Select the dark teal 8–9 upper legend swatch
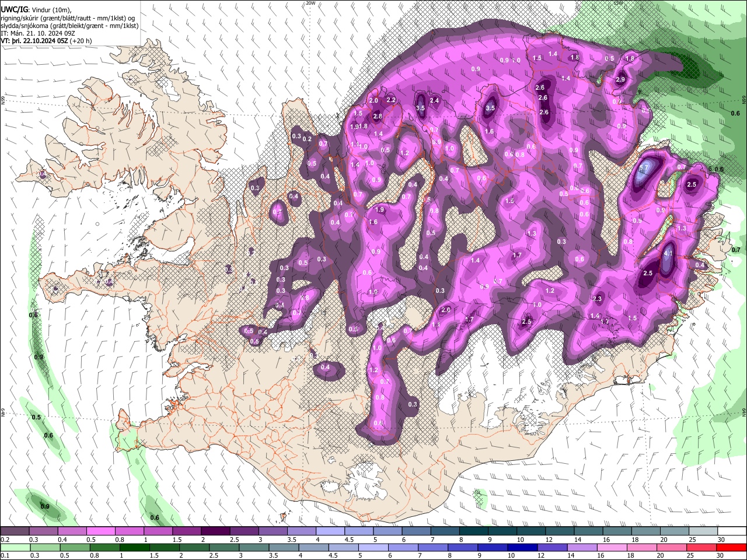 (473, 531)
